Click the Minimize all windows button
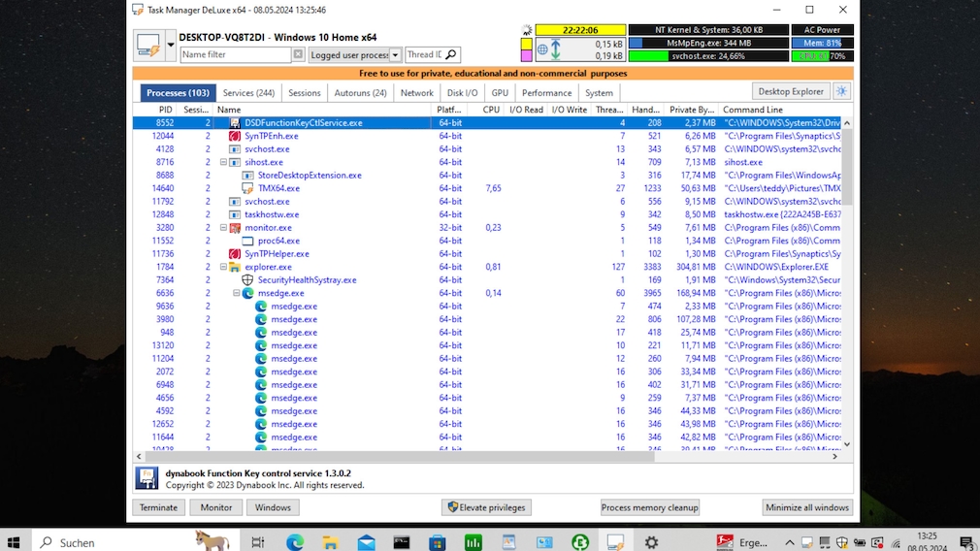The height and width of the screenshot is (551, 980). click(807, 508)
